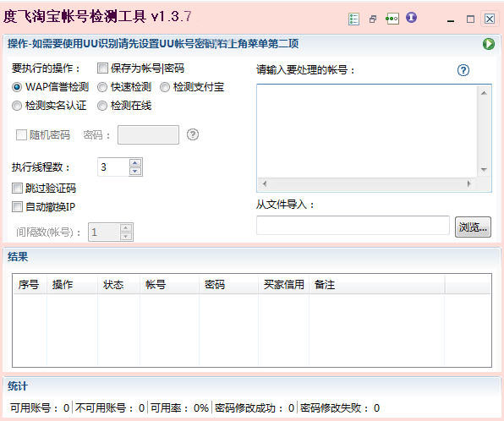The width and height of the screenshot is (504, 421).
Task: Increase 执行线程数 with up arrow
Action: click(x=135, y=162)
